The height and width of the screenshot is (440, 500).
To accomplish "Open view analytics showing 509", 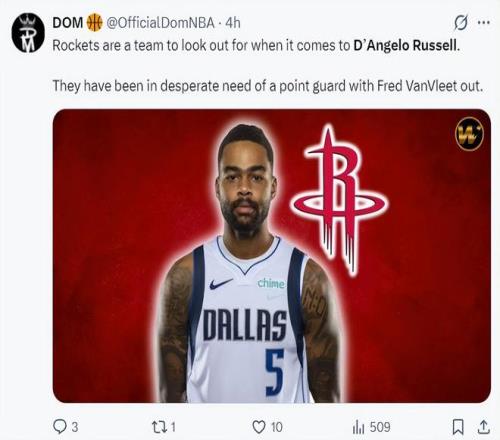I will click(x=371, y=427).
